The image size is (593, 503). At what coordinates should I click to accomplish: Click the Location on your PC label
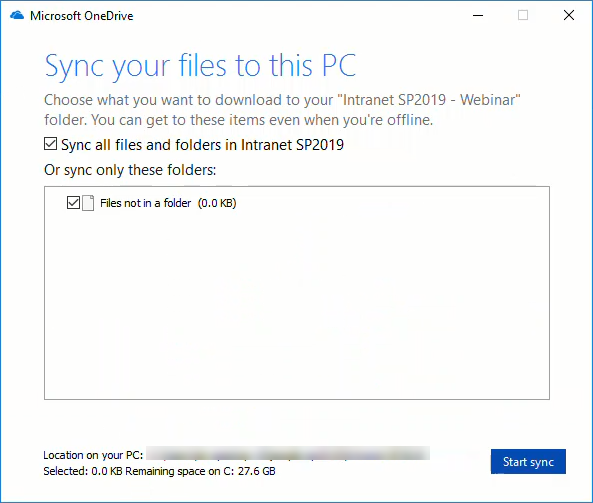tap(93, 455)
